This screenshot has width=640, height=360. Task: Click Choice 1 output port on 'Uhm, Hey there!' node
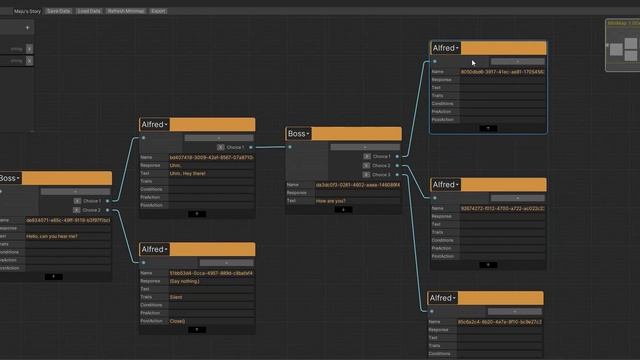point(251,147)
